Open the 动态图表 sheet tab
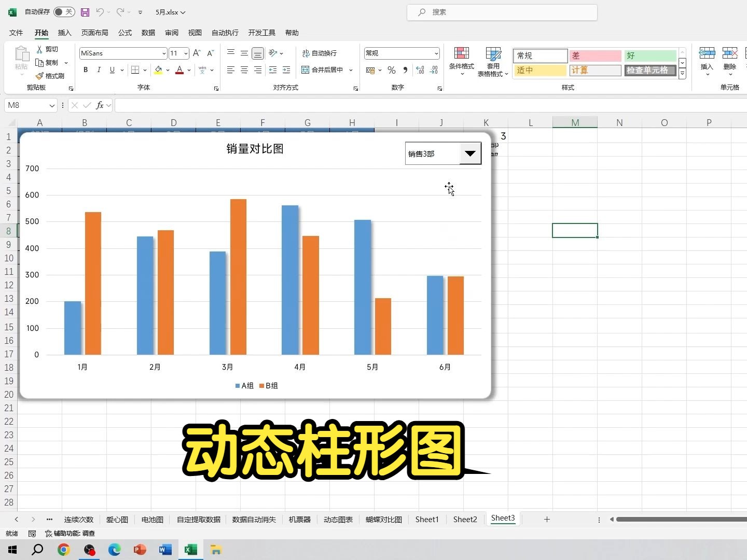747x560 pixels. (338, 519)
